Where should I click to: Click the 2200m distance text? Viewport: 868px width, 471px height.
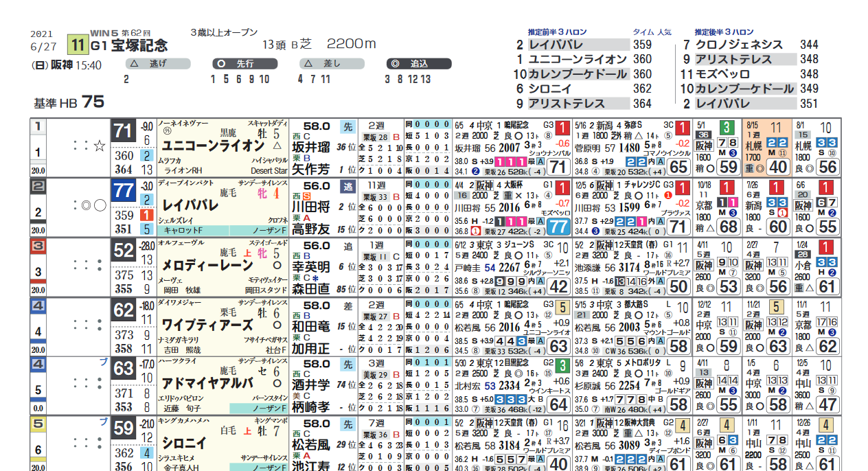point(352,44)
